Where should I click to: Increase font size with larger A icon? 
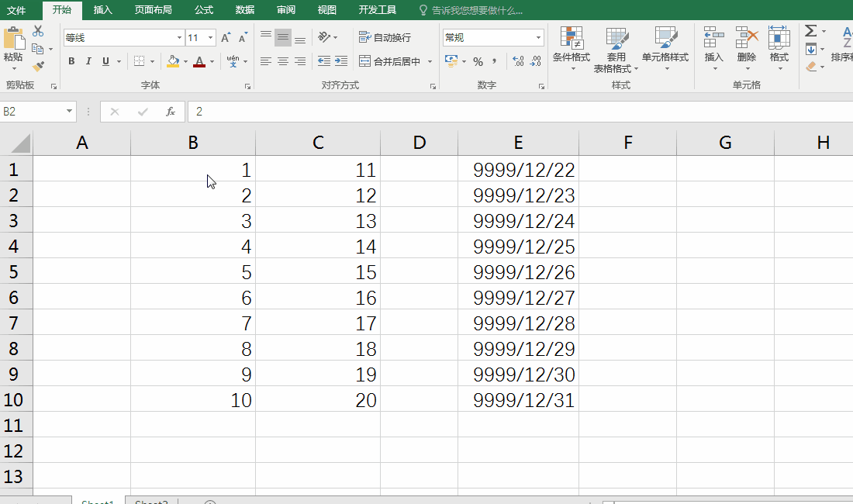pos(225,37)
